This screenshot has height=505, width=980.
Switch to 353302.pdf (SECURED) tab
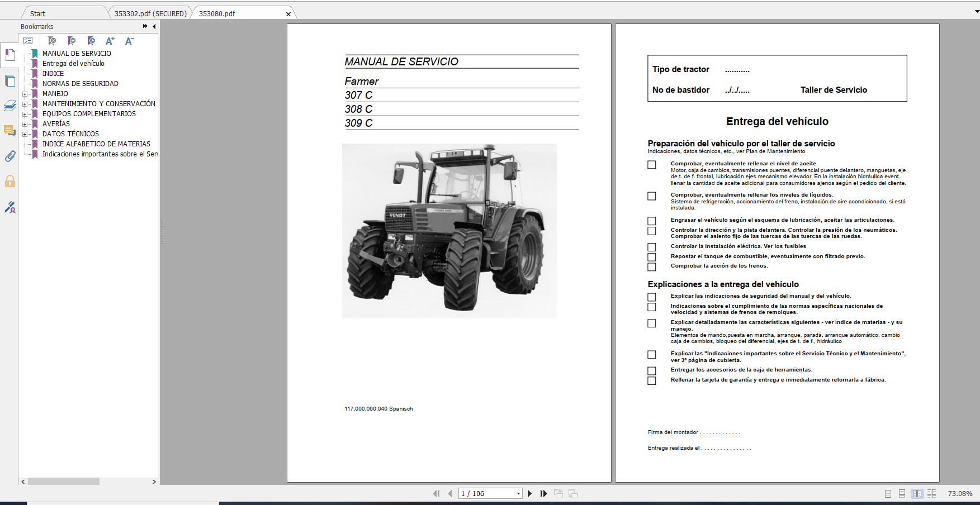pos(150,13)
